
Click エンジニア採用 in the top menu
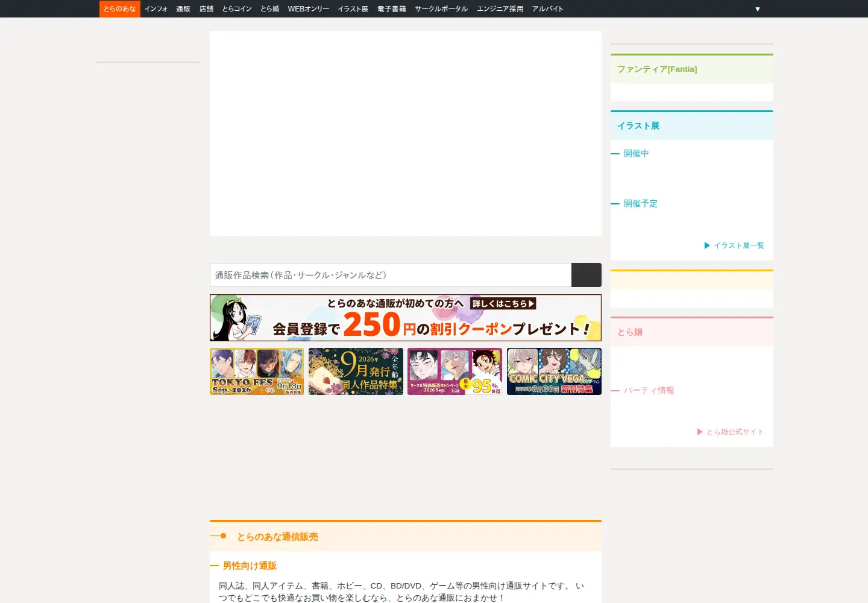[x=500, y=9]
